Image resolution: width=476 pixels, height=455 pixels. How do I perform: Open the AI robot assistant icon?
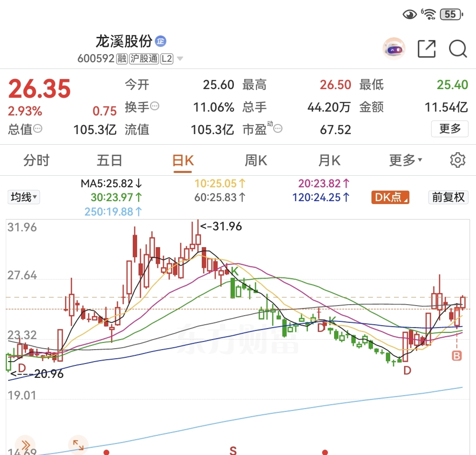coord(394,48)
